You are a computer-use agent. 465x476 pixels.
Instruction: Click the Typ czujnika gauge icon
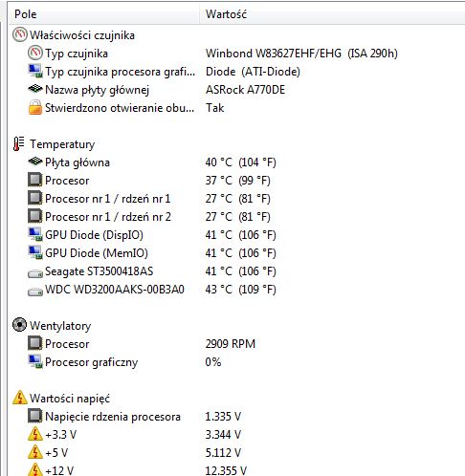[x=34, y=53]
